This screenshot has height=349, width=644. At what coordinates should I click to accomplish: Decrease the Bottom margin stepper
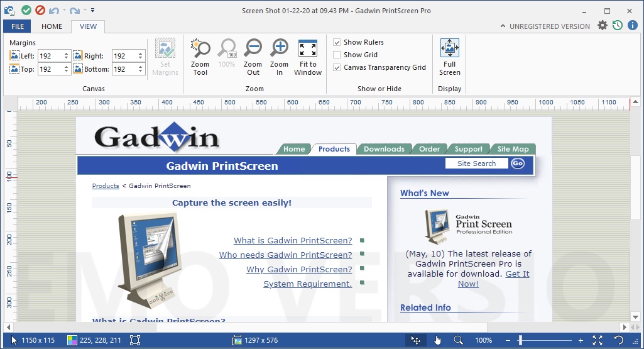141,72
